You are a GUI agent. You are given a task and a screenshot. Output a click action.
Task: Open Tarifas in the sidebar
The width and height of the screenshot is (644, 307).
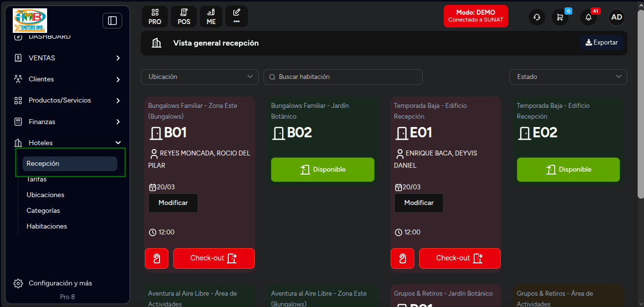click(x=37, y=179)
